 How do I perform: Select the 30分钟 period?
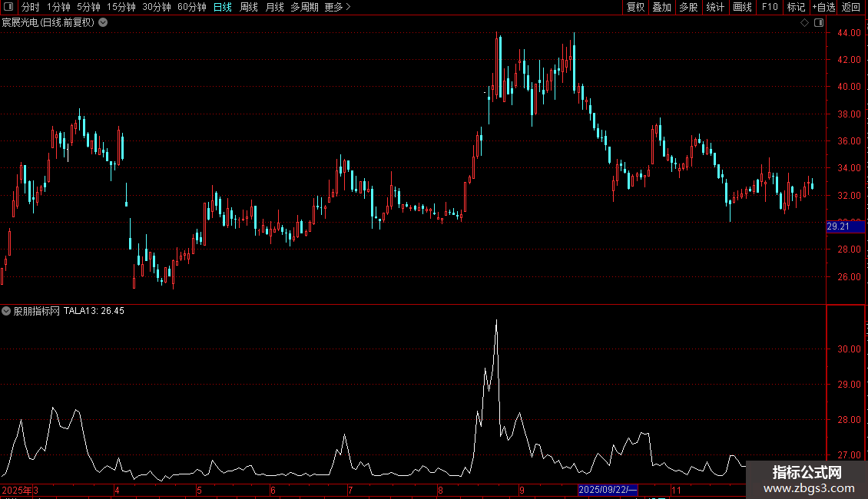[157, 7]
